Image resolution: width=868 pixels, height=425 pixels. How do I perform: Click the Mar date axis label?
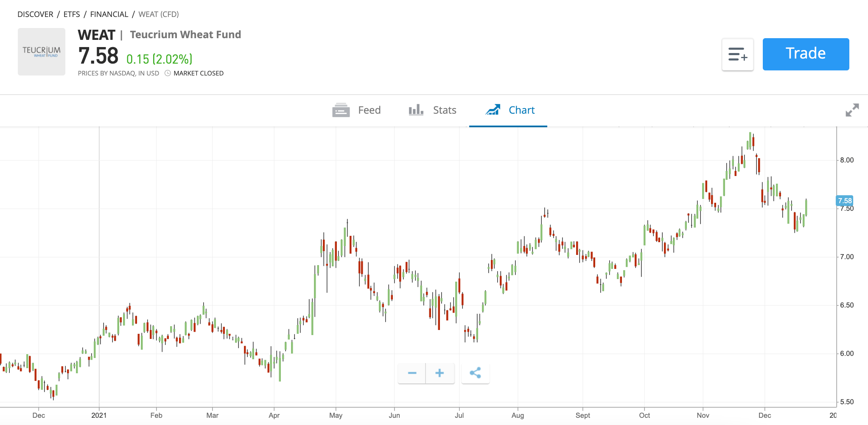212,415
